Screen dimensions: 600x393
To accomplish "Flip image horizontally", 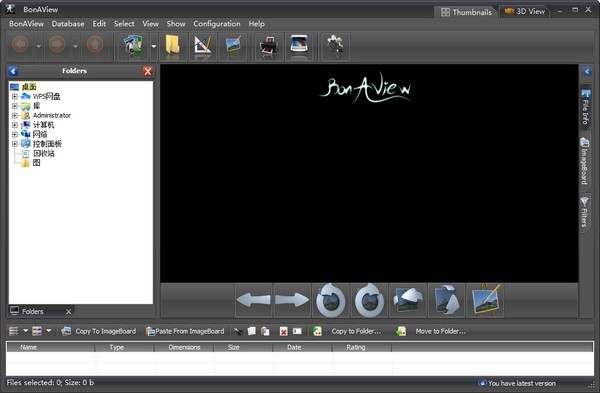I will click(408, 300).
